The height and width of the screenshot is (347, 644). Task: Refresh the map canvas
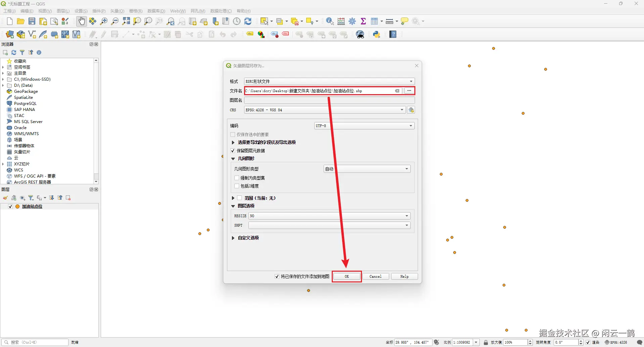tap(248, 22)
